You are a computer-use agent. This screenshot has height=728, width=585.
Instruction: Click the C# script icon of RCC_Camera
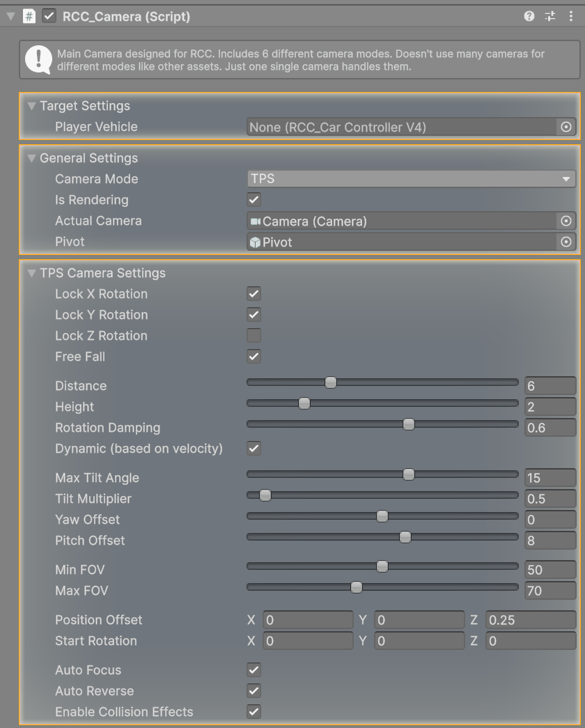[x=29, y=16]
